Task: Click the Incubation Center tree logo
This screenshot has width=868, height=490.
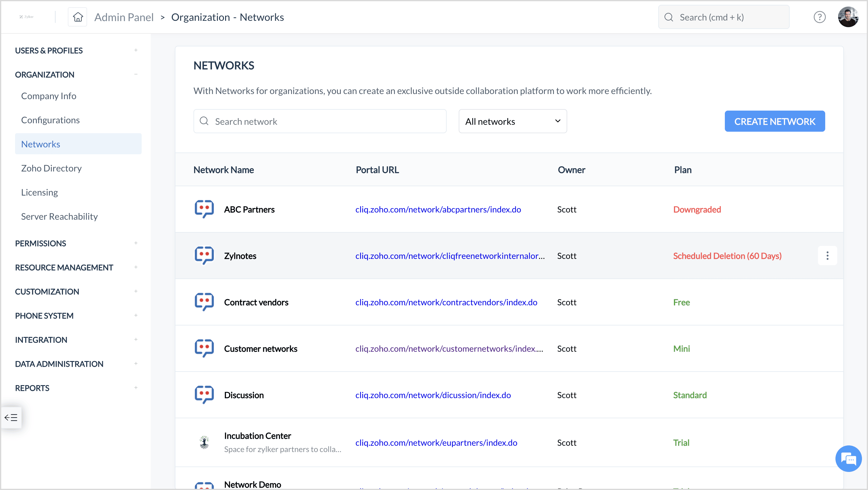Action: [x=204, y=442]
